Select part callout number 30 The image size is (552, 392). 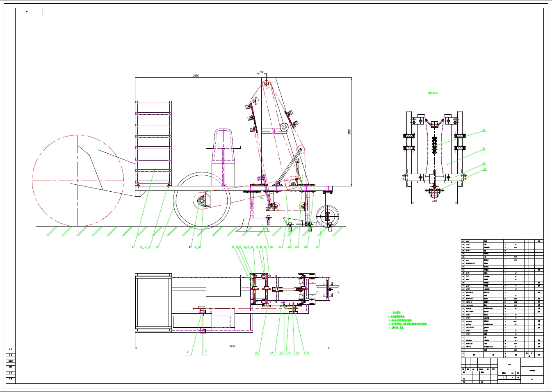click(x=306, y=247)
